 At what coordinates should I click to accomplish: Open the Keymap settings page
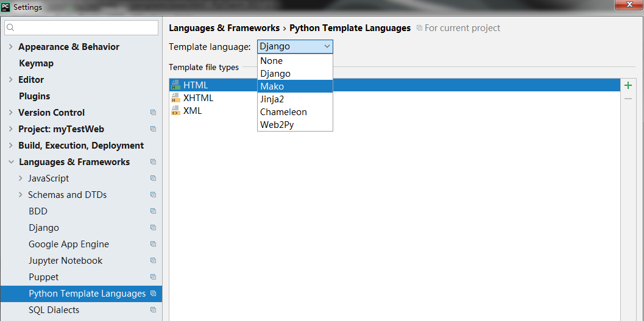click(x=36, y=63)
